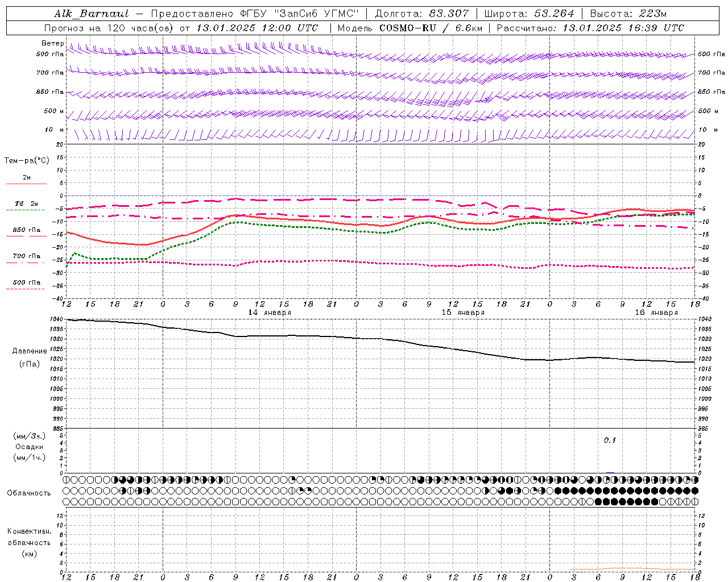Click the Alk_Barnaul station title

click(x=92, y=14)
